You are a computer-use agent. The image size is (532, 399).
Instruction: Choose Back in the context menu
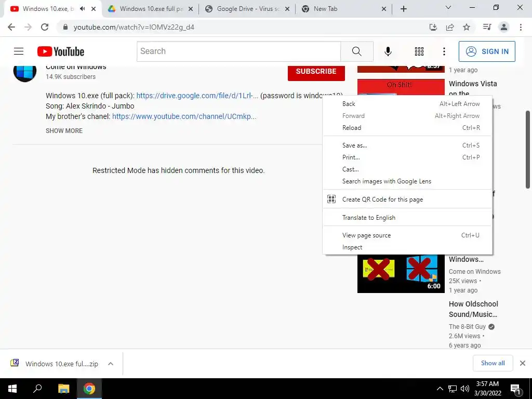pyautogui.click(x=407, y=104)
